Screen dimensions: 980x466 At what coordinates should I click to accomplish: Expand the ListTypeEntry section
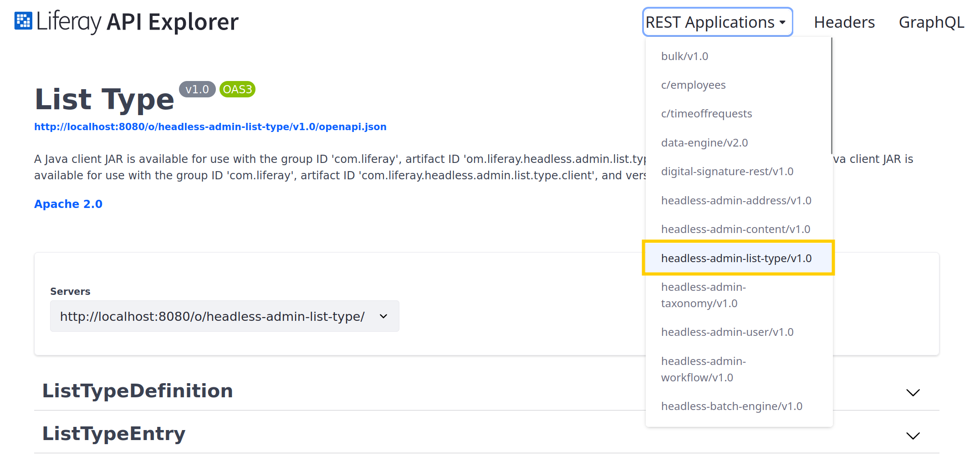tap(486, 434)
